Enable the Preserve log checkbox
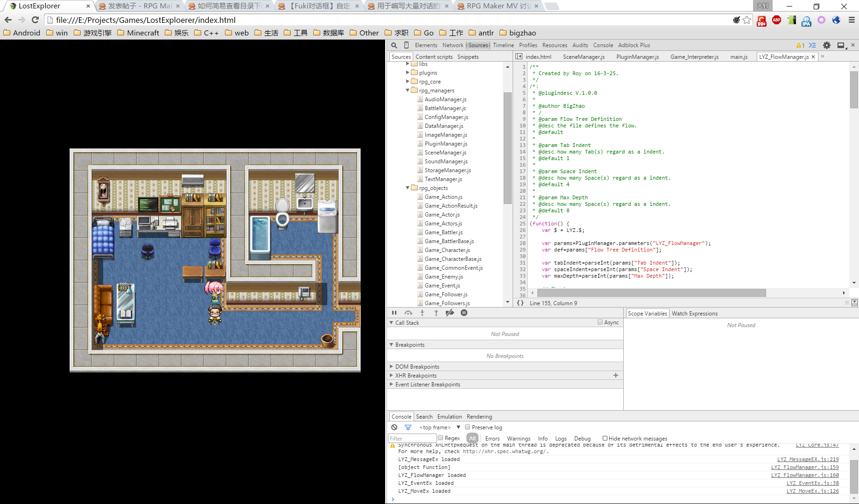 click(467, 427)
